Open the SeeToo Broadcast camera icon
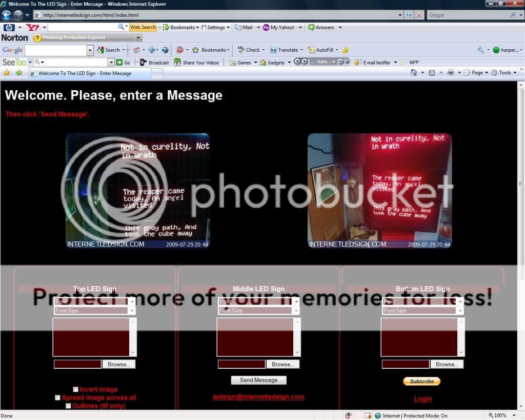The height and width of the screenshot is (420, 525). click(143, 63)
